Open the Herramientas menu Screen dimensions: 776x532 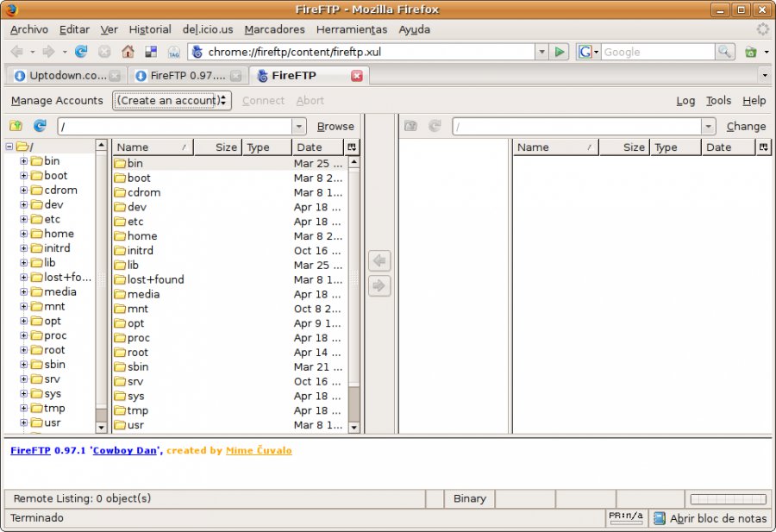pos(352,29)
